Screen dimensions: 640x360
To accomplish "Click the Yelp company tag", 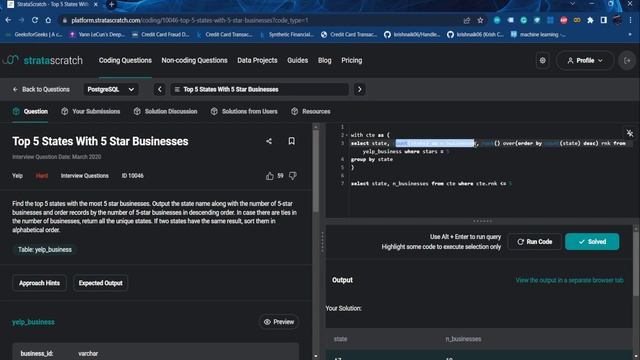I will pyautogui.click(x=17, y=176).
